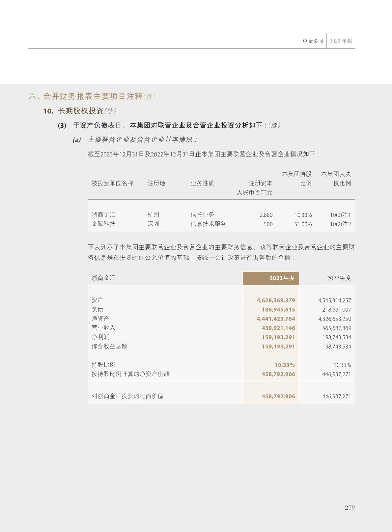The width and height of the screenshot is (392, 532).
Task: Select the 营业收入 row label
Action: tap(103, 328)
